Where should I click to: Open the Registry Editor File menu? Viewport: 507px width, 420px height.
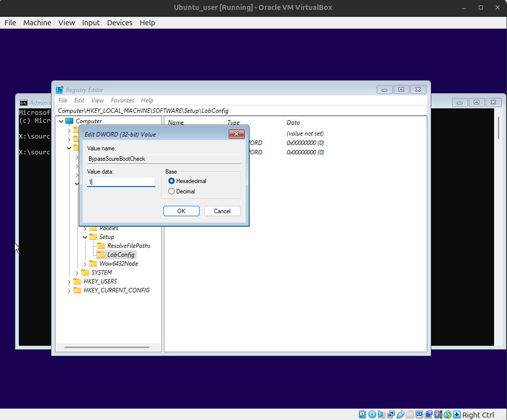point(63,100)
